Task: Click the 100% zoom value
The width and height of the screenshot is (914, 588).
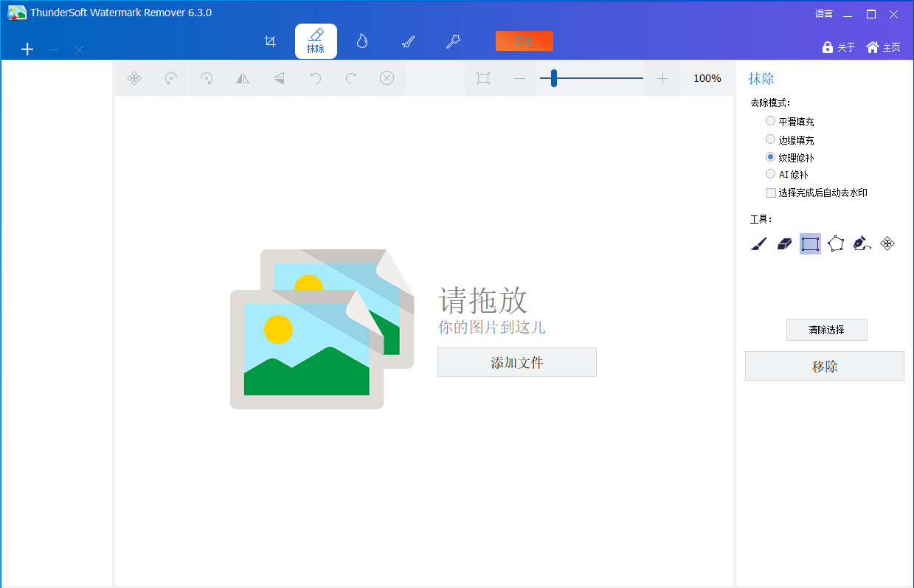Action: pos(707,78)
